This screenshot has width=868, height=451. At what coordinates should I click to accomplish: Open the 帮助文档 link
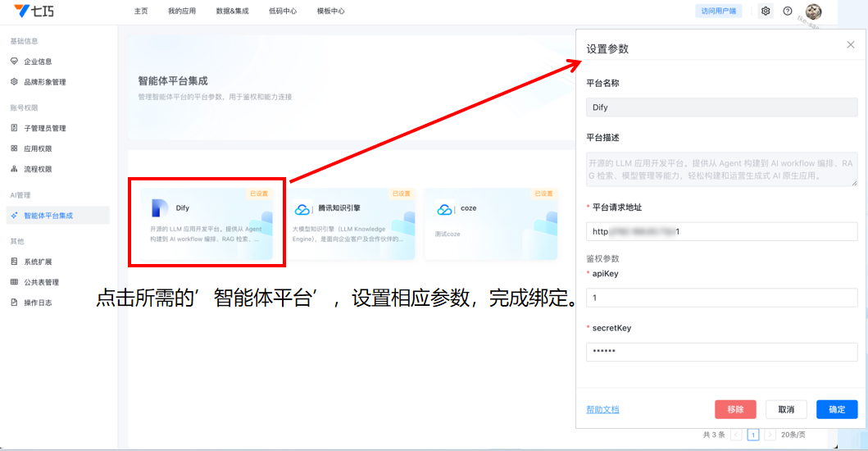[x=602, y=409]
